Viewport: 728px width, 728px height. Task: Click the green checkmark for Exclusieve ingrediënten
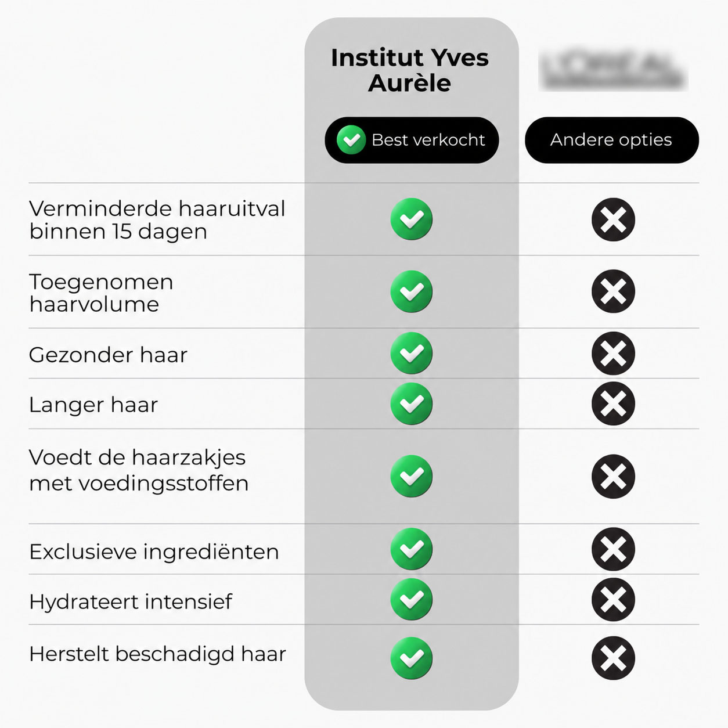tap(412, 549)
